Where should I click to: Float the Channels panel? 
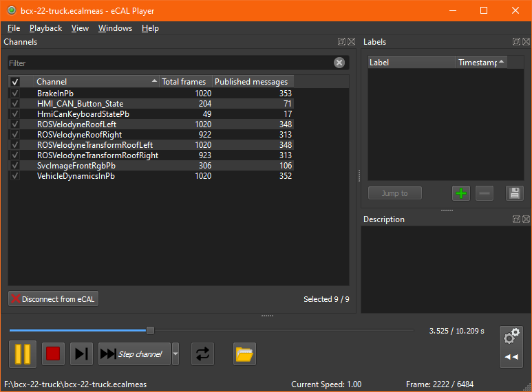[x=341, y=42]
